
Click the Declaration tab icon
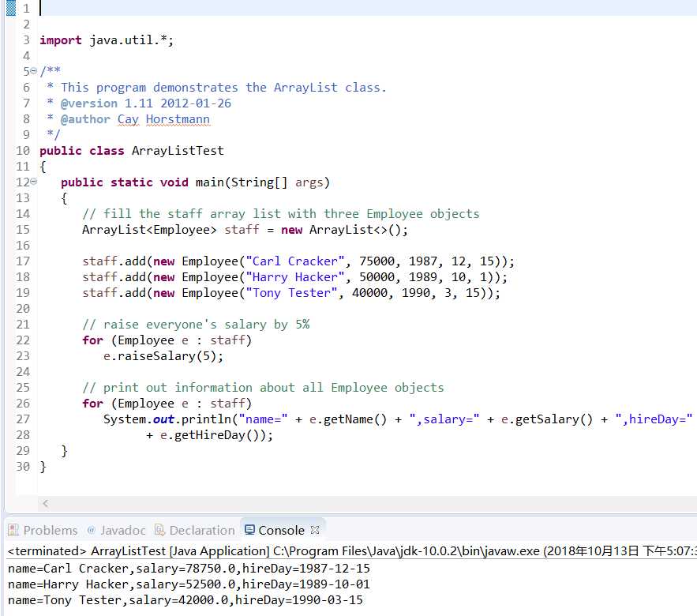point(159,530)
